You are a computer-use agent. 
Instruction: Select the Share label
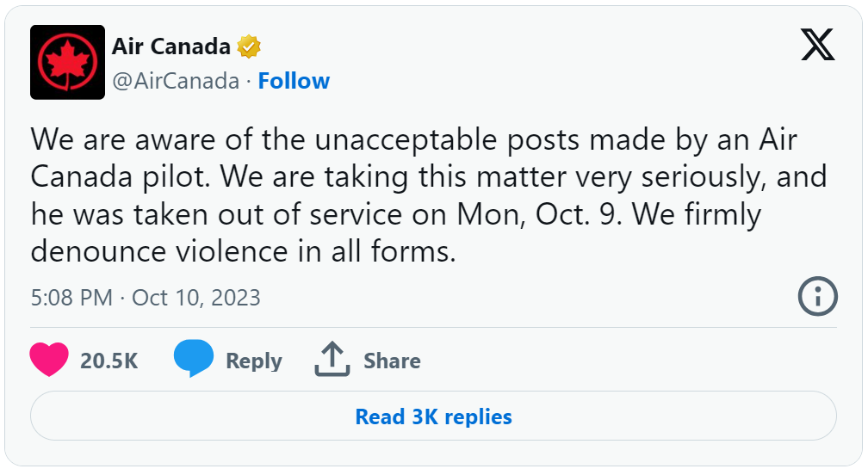[392, 361]
